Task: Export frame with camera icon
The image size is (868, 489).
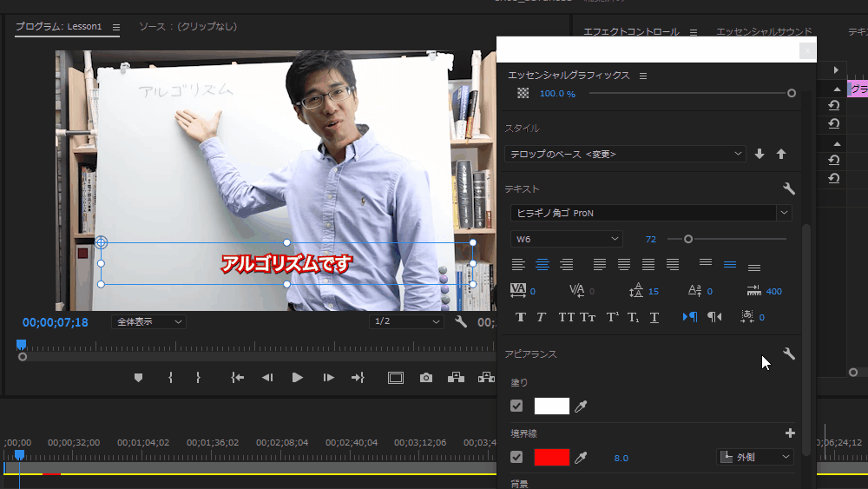Action: (425, 378)
